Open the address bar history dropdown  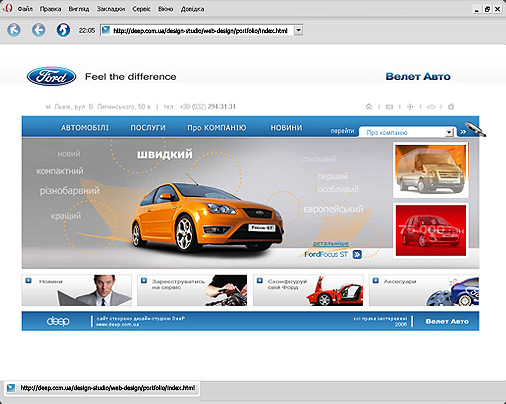[x=299, y=30]
